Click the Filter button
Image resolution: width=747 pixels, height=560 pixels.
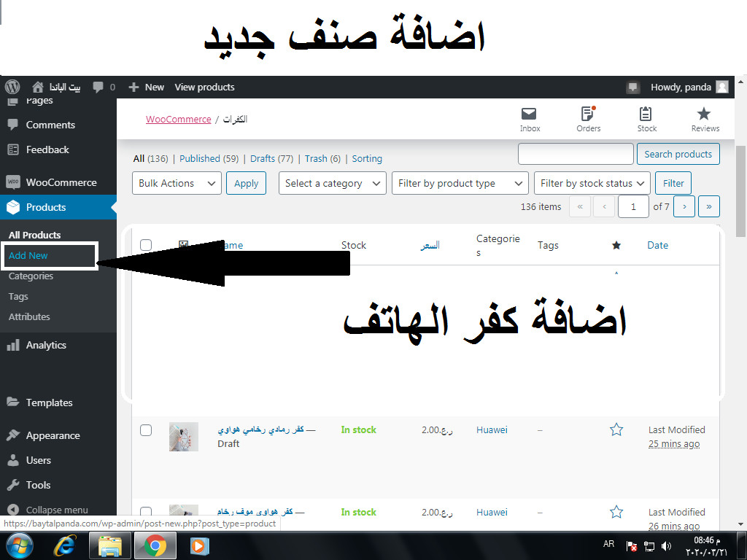[673, 183]
